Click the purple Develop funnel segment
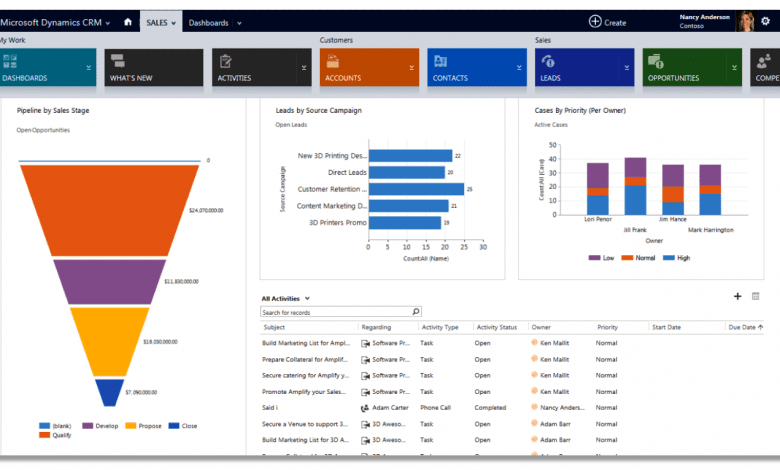The image size is (780, 470). click(x=109, y=282)
